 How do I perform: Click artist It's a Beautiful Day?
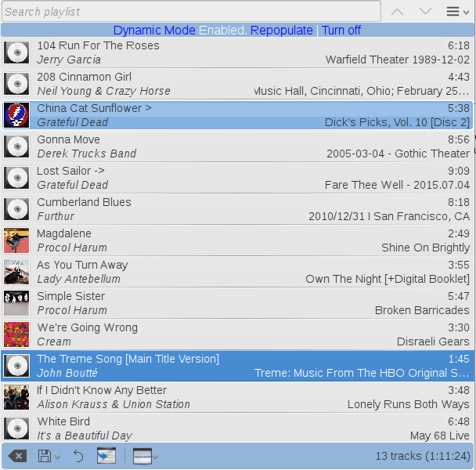(85, 436)
